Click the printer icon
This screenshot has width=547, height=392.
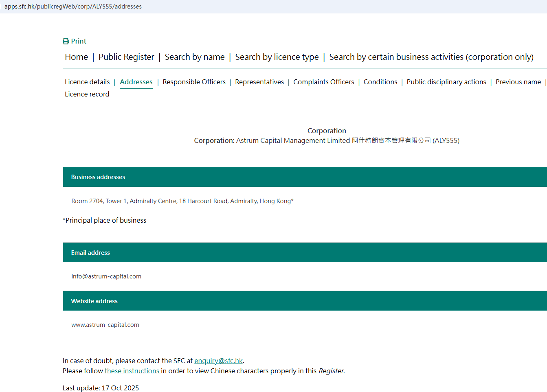66,41
